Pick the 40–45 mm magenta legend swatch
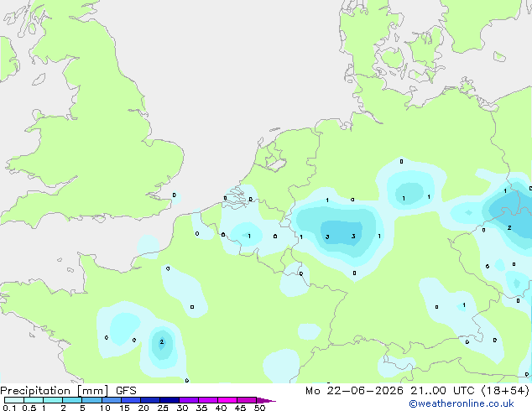This screenshot has width=532, height=411. 227,400
